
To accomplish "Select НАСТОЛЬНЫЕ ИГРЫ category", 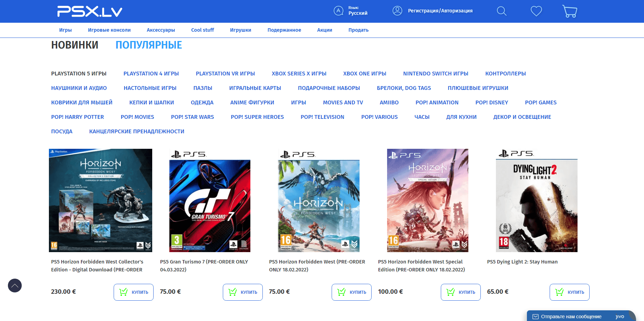I will click(150, 88).
